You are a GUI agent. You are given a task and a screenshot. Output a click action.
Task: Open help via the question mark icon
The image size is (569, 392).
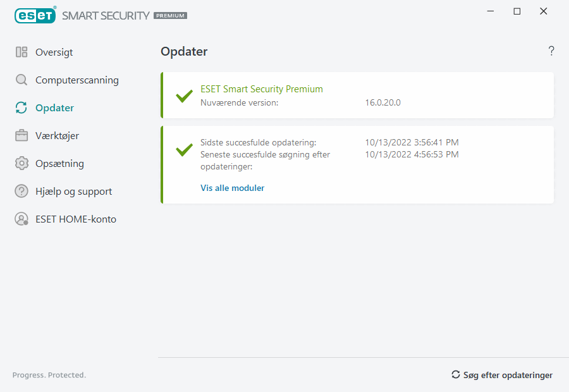(x=551, y=51)
